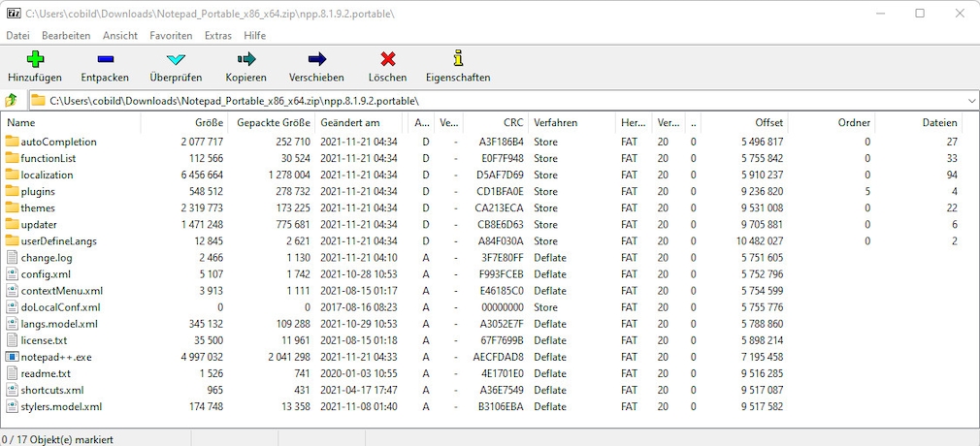Open Eigenschaften info icon
This screenshot has width=980, height=446.
(458, 59)
